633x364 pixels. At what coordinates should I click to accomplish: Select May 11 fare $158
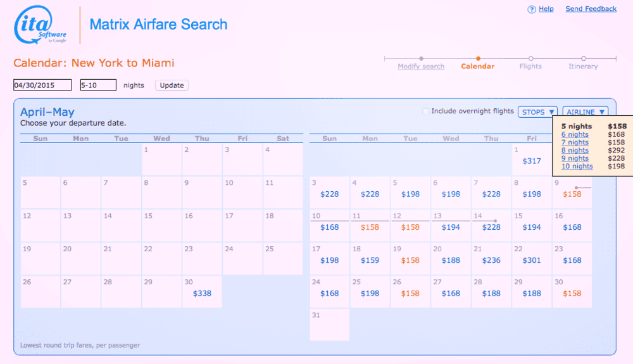click(370, 227)
